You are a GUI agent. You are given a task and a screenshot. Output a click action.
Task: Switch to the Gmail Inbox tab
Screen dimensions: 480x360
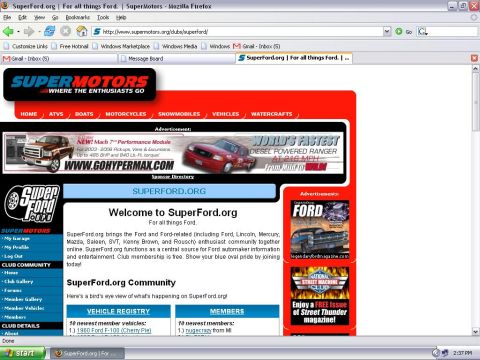(59, 59)
